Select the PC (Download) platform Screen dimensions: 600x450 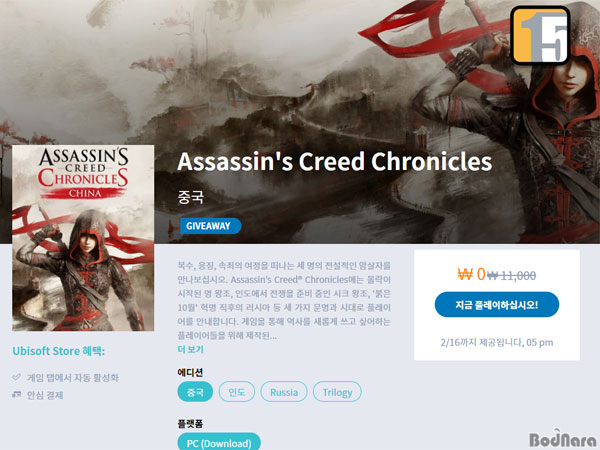[219, 442]
